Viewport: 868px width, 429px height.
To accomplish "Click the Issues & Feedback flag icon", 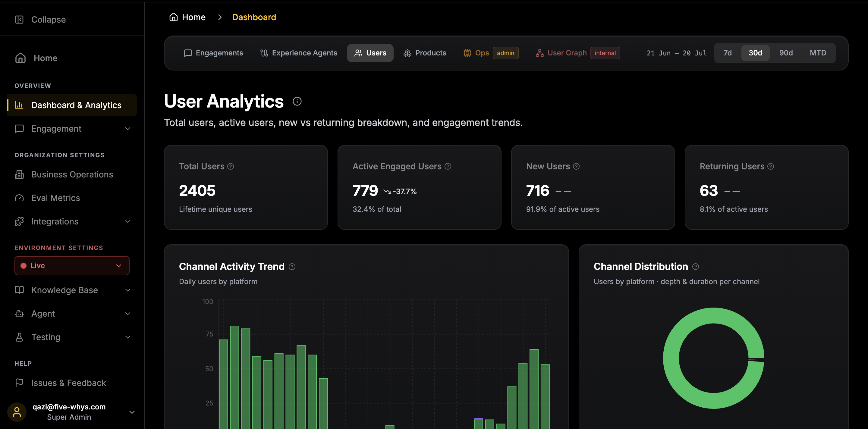I will pos(19,383).
